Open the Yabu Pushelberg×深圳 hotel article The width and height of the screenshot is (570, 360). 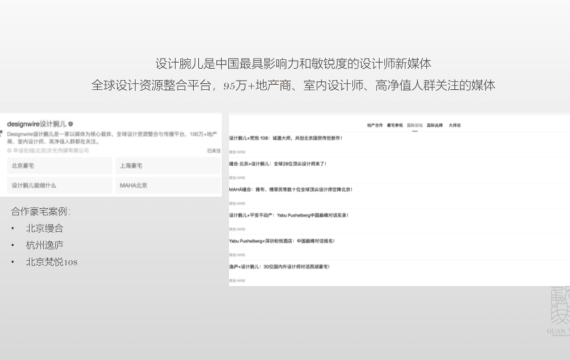(x=282, y=241)
